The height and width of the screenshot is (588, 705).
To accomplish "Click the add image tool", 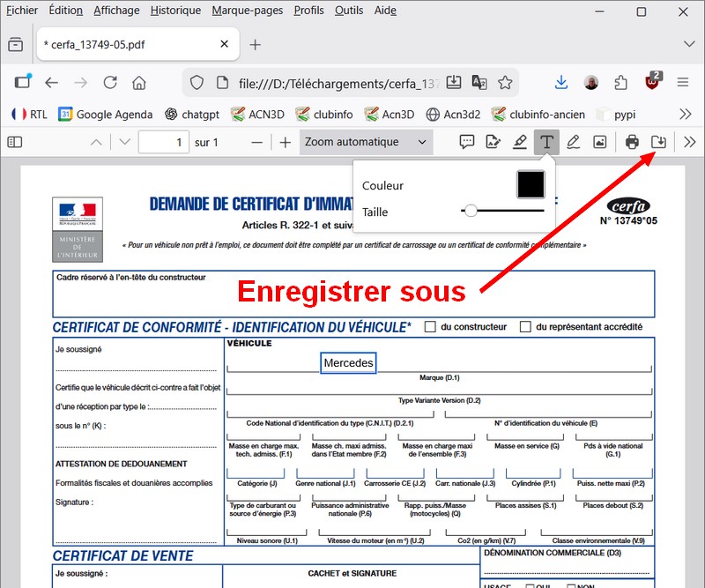I will [600, 142].
